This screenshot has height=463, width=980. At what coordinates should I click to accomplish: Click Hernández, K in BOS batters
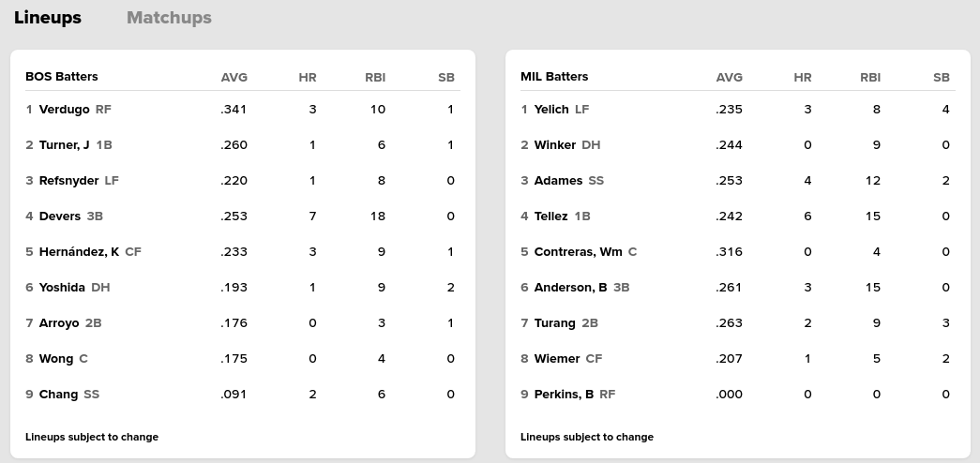[x=79, y=252]
